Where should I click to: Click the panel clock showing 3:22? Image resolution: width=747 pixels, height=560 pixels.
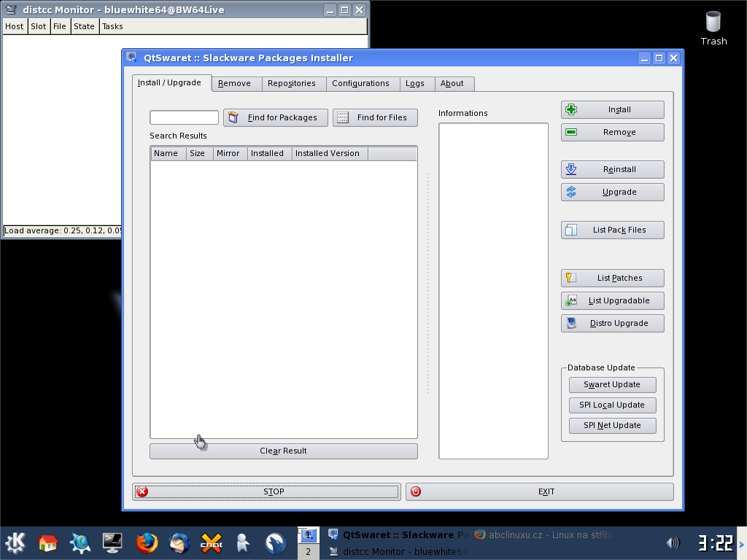click(716, 542)
